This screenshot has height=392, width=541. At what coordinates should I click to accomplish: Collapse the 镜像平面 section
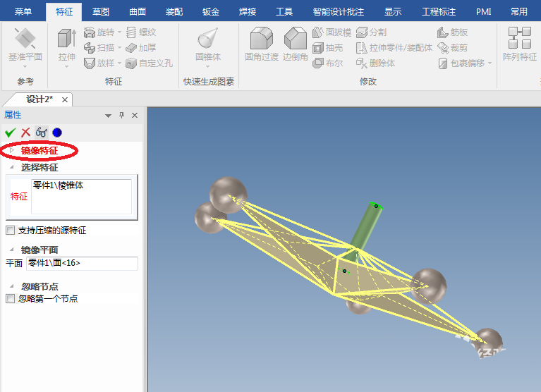[12, 250]
